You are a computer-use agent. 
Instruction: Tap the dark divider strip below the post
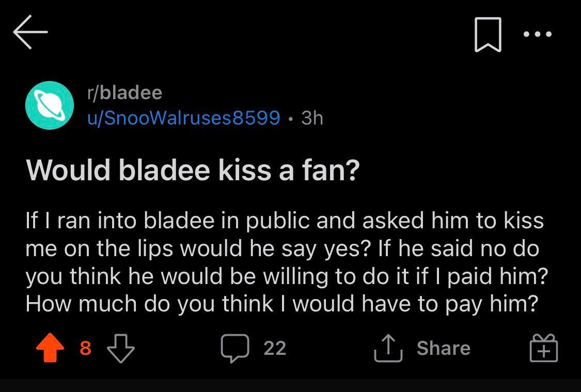[290, 385]
